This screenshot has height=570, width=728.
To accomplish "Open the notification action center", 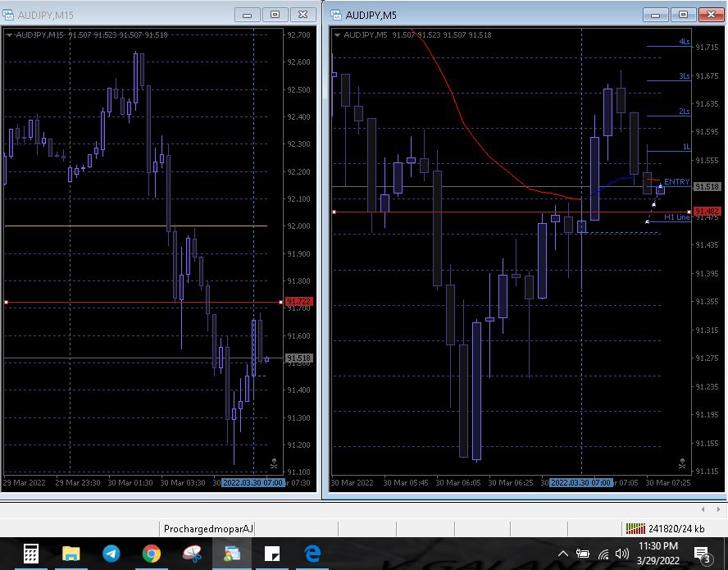I will [703, 554].
